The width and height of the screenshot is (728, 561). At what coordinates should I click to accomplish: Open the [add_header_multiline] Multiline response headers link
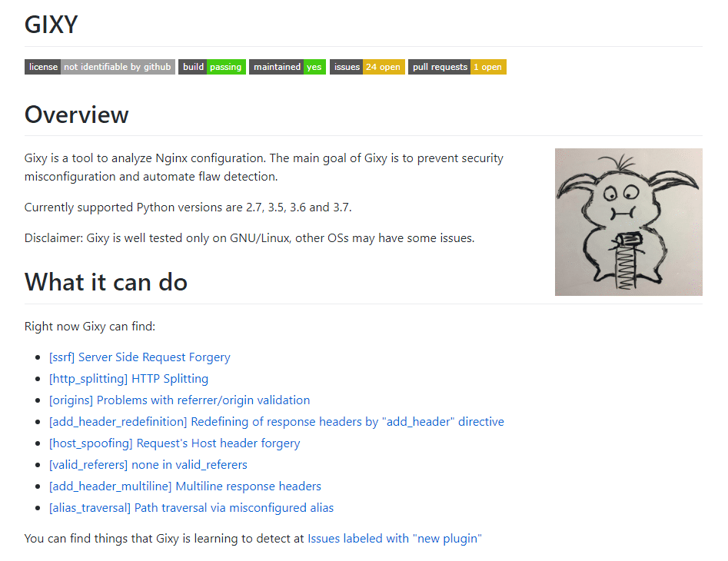tap(185, 486)
